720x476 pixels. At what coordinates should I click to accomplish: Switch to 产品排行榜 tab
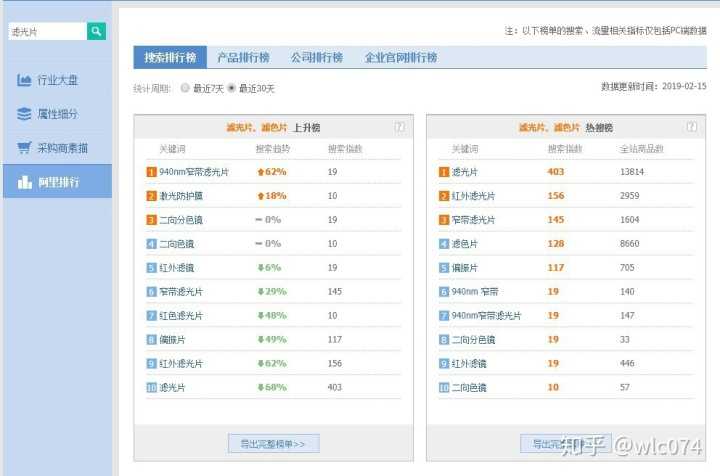[243, 57]
